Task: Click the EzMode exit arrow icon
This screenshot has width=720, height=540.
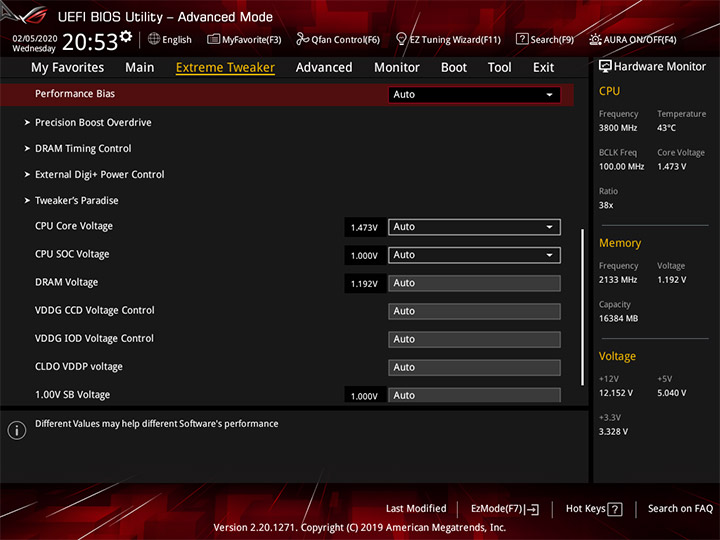Action: [x=532, y=509]
